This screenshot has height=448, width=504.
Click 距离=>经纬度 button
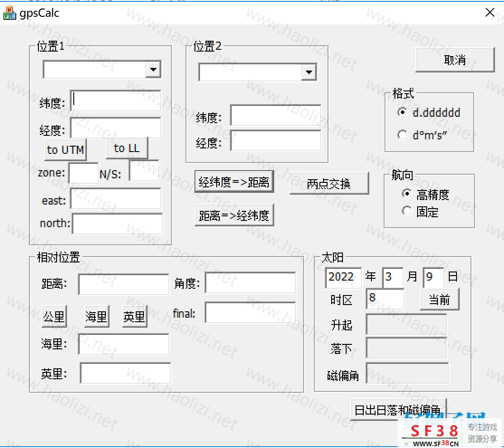click(234, 216)
